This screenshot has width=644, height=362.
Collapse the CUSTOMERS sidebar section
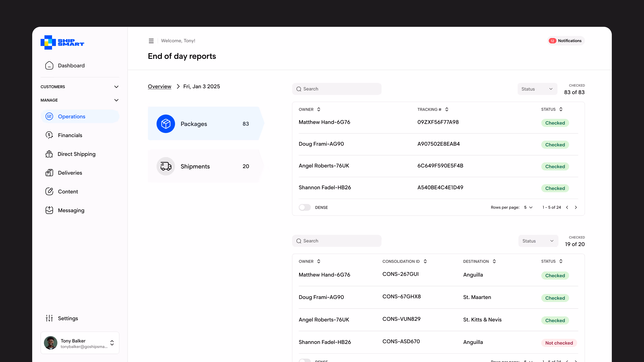click(116, 87)
